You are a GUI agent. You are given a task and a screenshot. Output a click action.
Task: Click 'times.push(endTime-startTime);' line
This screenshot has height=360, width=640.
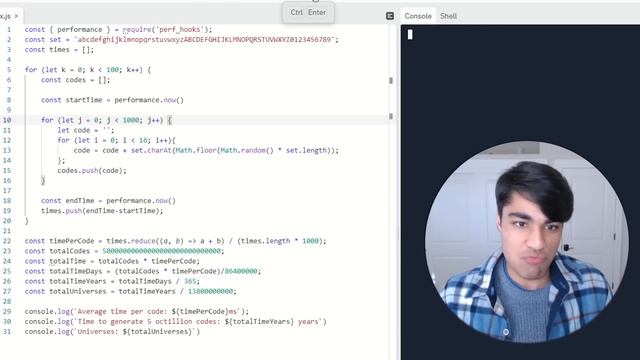102,211
